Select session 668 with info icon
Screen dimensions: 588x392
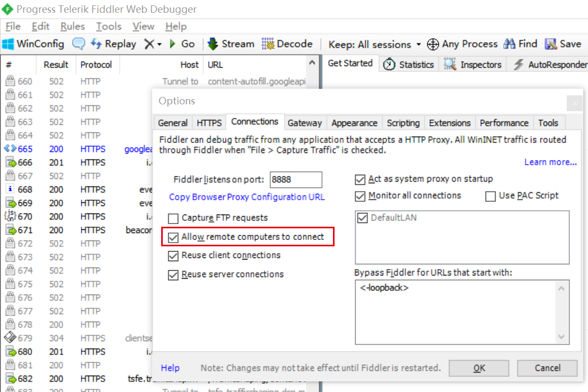tap(10, 189)
